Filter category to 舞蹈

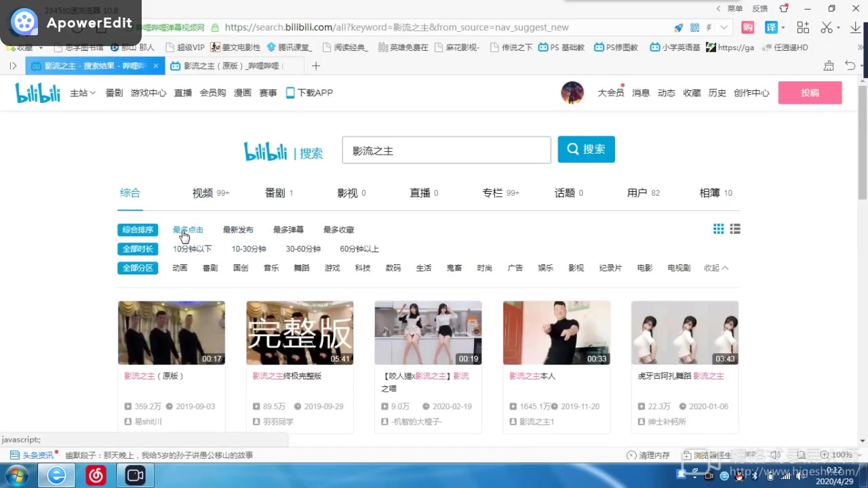tap(302, 268)
